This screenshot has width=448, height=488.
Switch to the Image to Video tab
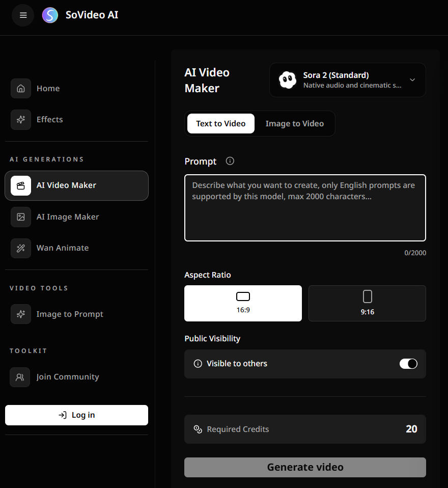tap(295, 124)
